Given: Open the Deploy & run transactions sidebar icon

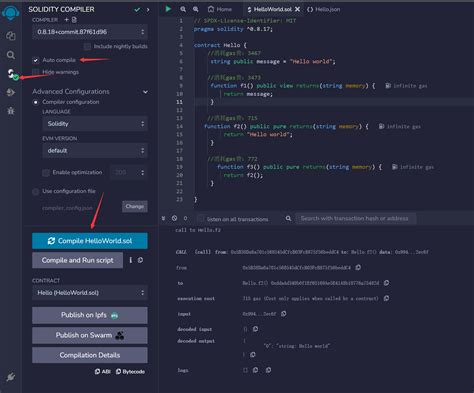Looking at the screenshot, I should [11, 92].
